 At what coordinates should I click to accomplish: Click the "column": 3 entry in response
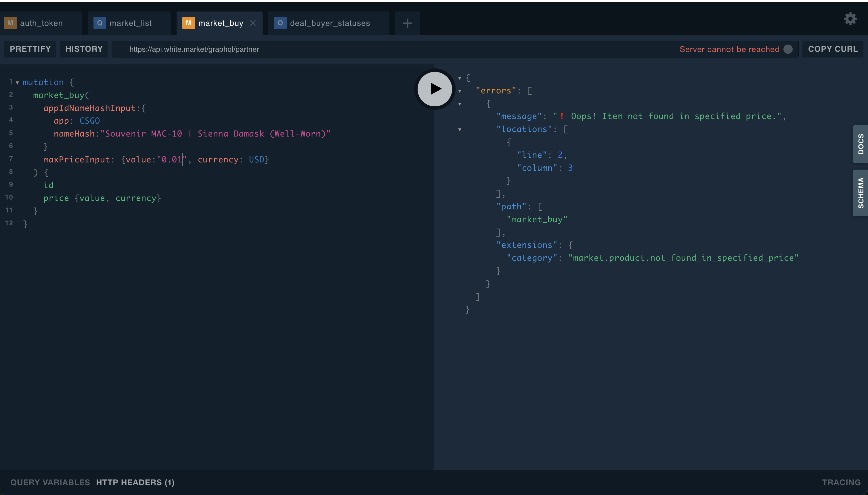(545, 168)
